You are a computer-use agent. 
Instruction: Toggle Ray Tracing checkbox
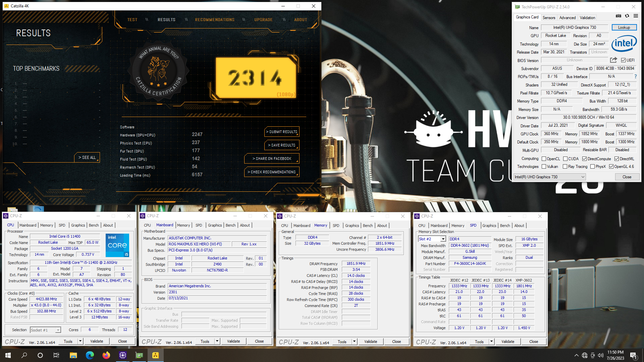click(x=565, y=167)
